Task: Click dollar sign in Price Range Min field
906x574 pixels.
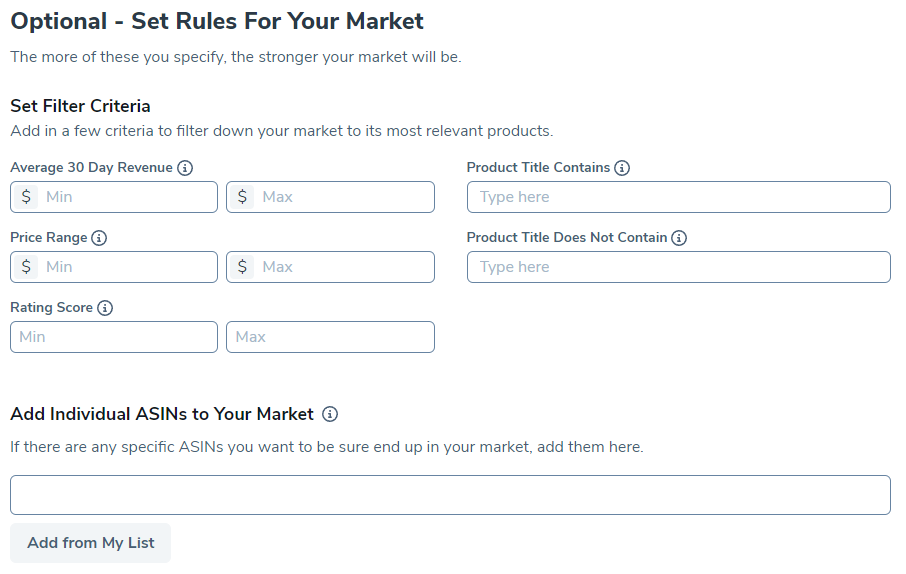Action: [x=26, y=267]
